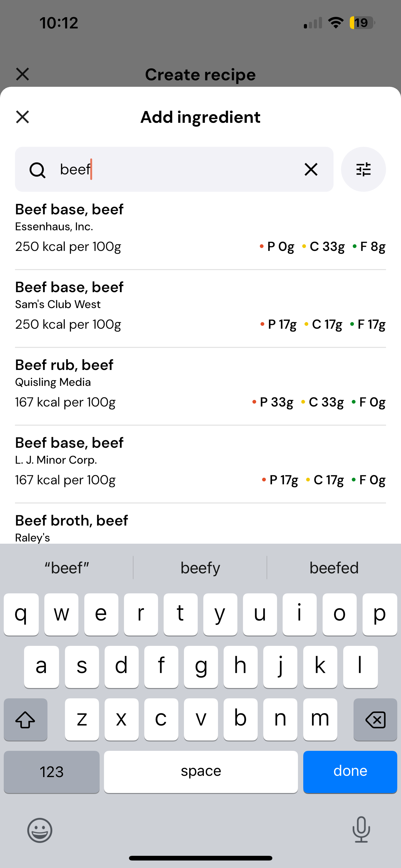The height and width of the screenshot is (868, 401).
Task: Select Beef base from Sam's Club West
Action: pyautogui.click(x=200, y=309)
